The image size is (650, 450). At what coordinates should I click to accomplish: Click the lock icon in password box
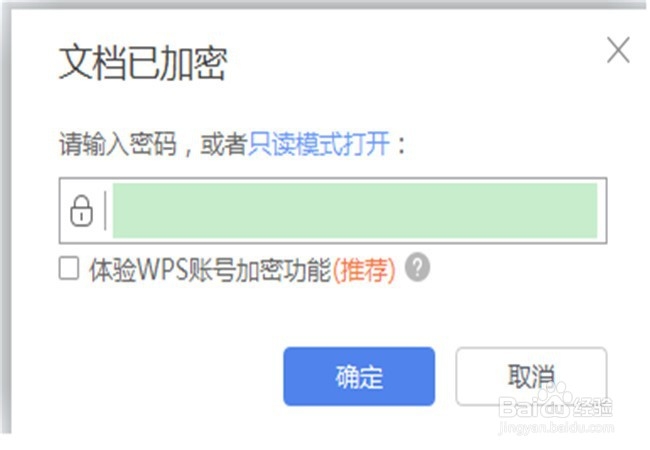[81, 211]
